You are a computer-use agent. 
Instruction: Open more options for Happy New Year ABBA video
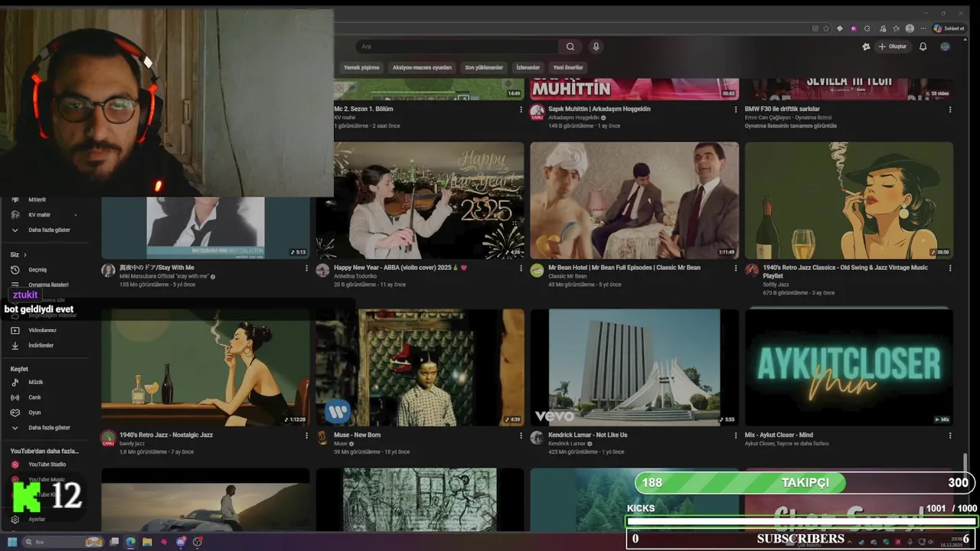521,269
